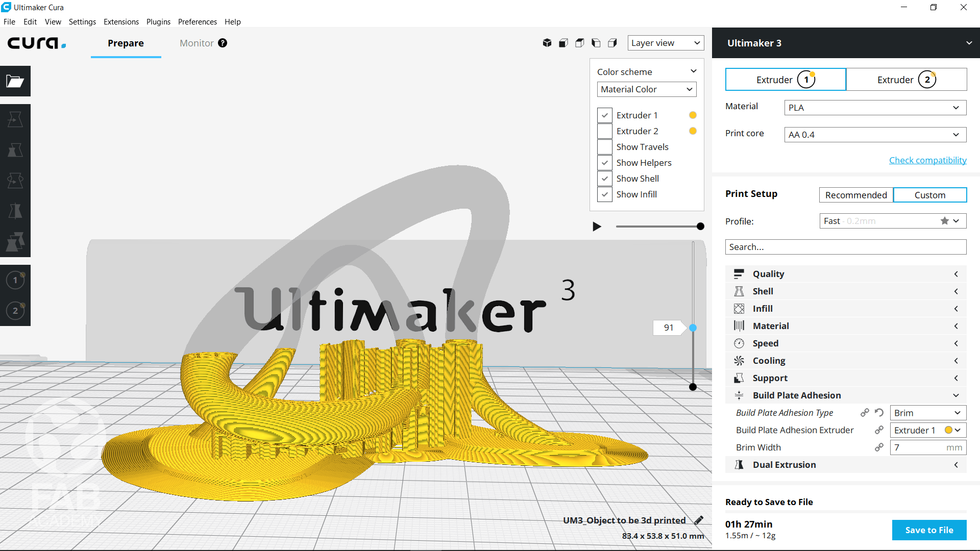Switch to Recommended print setup mode
Screen dimensions: 980x551
click(856, 195)
